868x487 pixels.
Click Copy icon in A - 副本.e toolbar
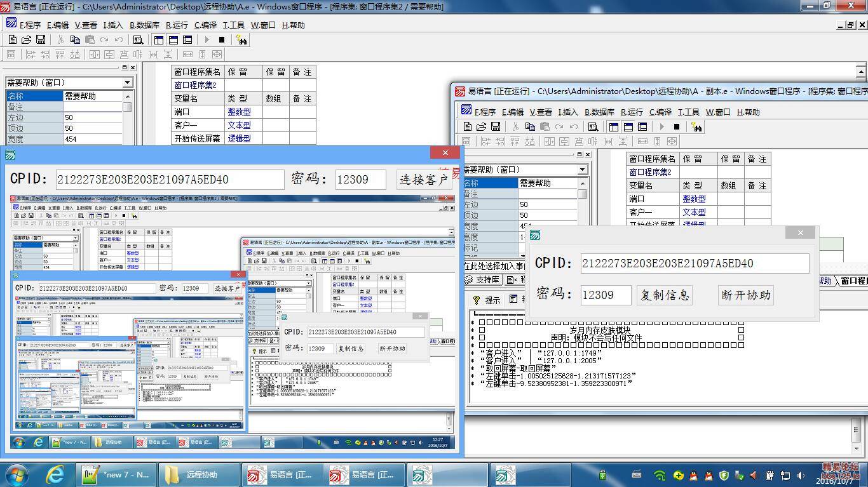tap(530, 126)
